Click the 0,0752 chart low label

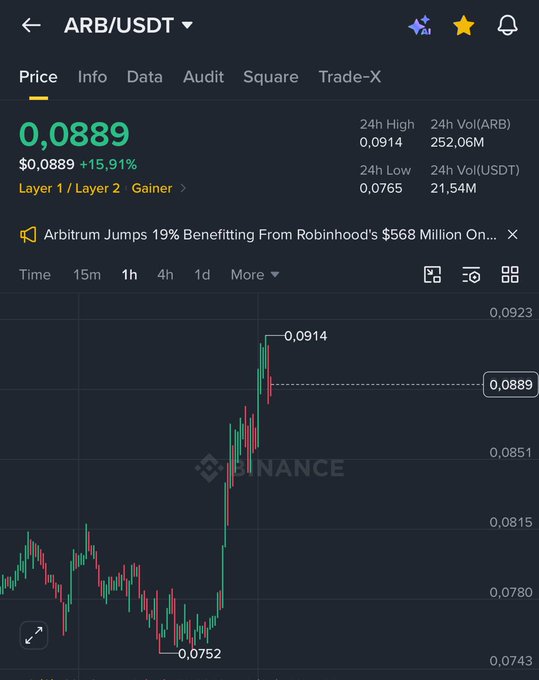199,654
